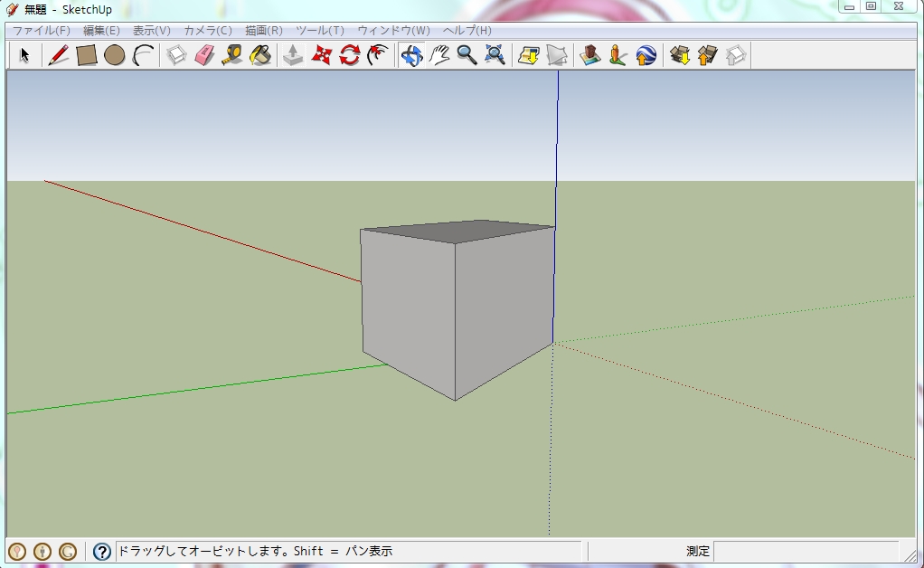Screen dimensions: 924x568
Task: Pick the Tape Measure tool
Action: pos(231,55)
